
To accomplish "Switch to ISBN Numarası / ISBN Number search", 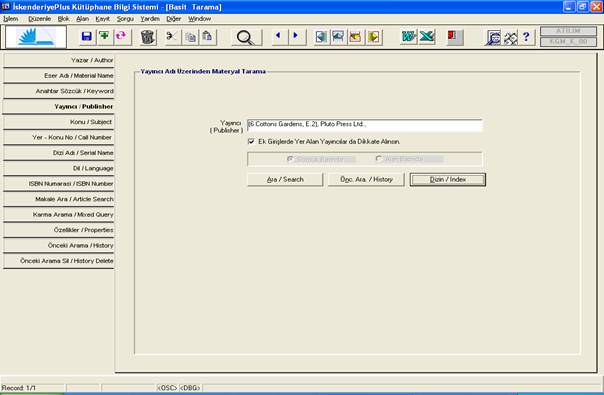I will [59, 184].
